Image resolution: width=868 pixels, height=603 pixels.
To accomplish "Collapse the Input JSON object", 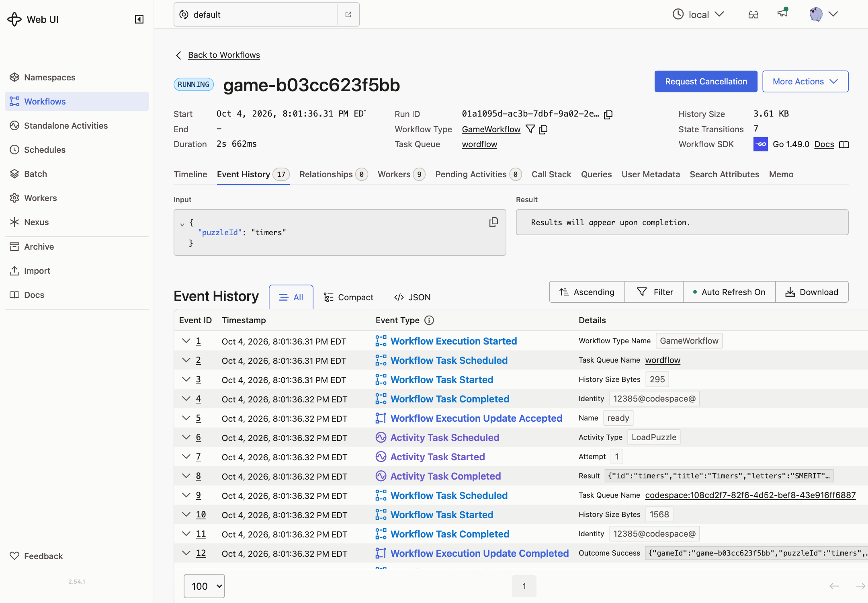I will [182, 224].
